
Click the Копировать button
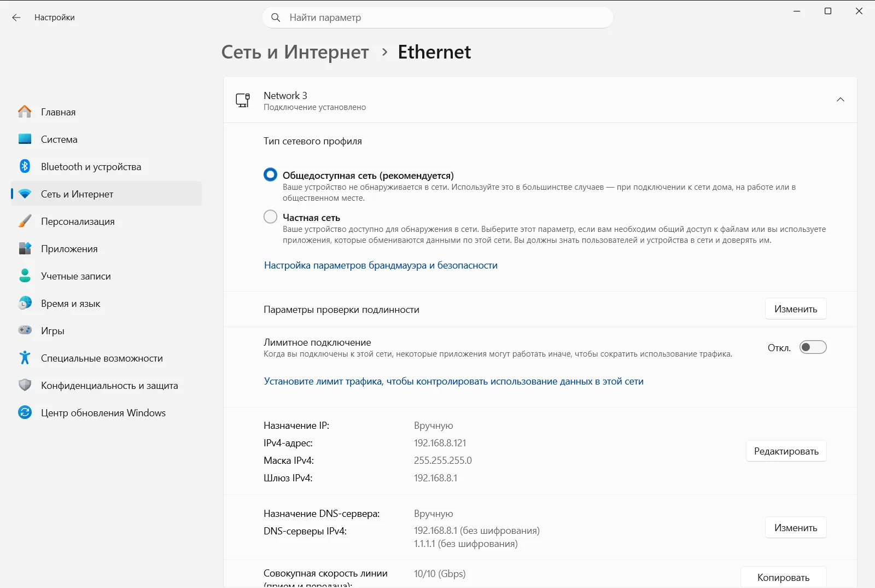pyautogui.click(x=783, y=577)
